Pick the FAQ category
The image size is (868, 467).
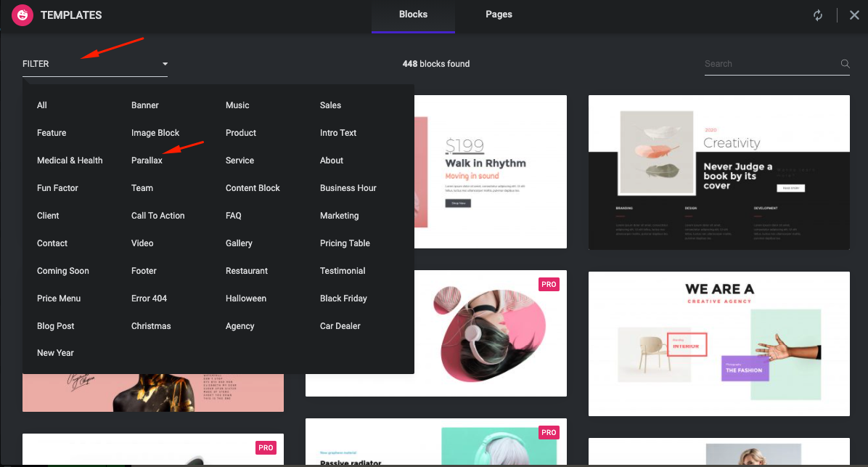(234, 216)
